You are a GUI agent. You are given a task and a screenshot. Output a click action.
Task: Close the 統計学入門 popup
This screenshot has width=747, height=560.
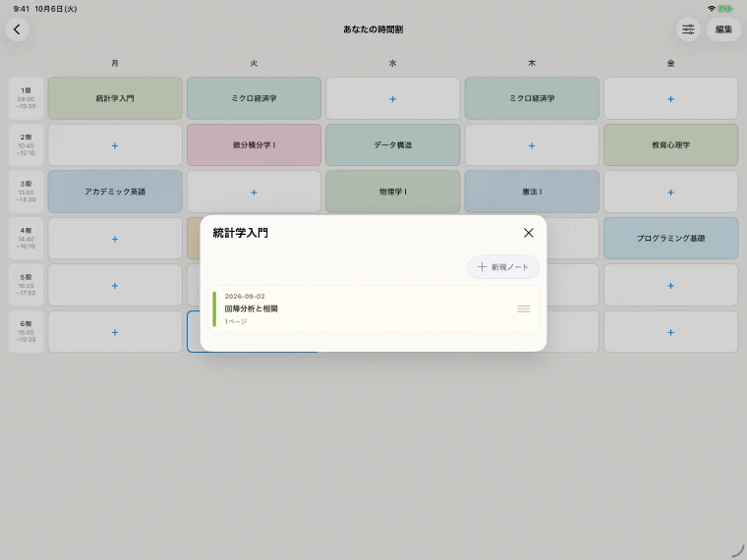[529, 233]
